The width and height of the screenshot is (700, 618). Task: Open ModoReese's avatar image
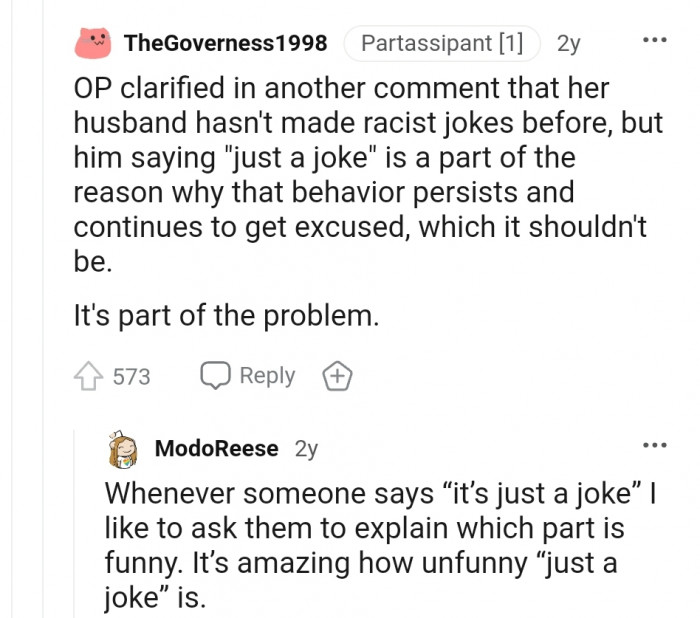click(x=125, y=449)
